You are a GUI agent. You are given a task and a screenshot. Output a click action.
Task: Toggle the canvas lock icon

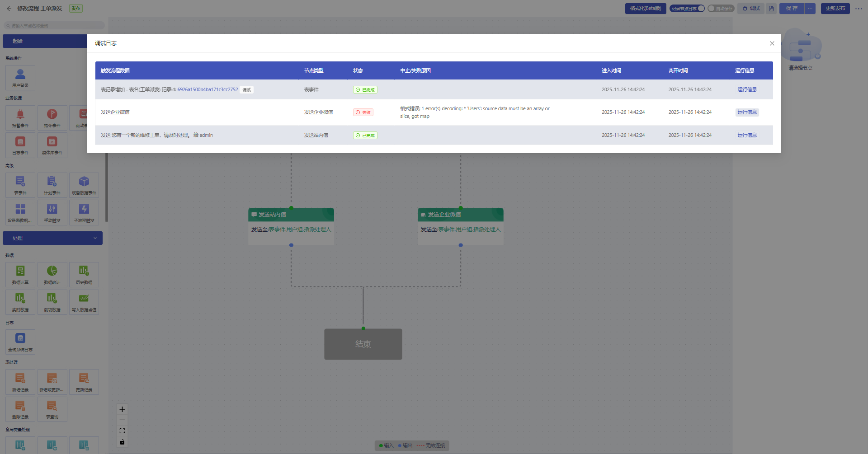coord(122,442)
